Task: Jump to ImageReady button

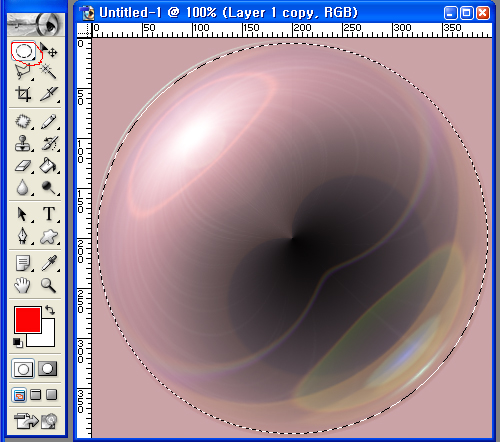Action: pos(35,421)
